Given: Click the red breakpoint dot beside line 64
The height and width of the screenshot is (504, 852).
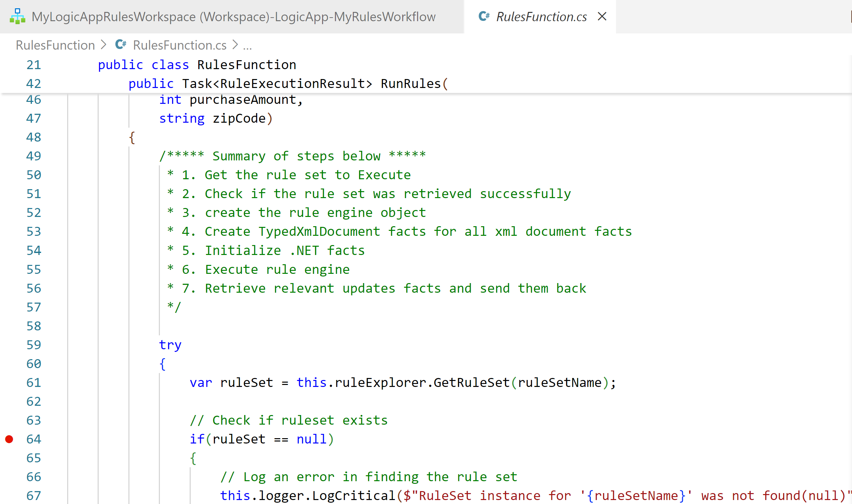Looking at the screenshot, I should point(9,439).
